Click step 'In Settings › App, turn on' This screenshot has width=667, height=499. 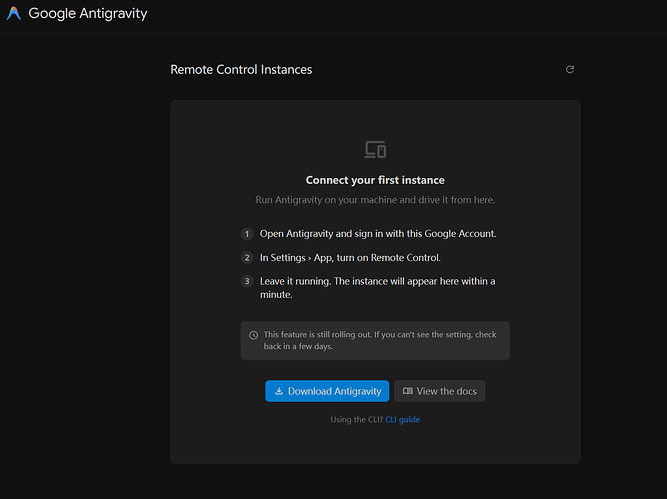coord(350,258)
